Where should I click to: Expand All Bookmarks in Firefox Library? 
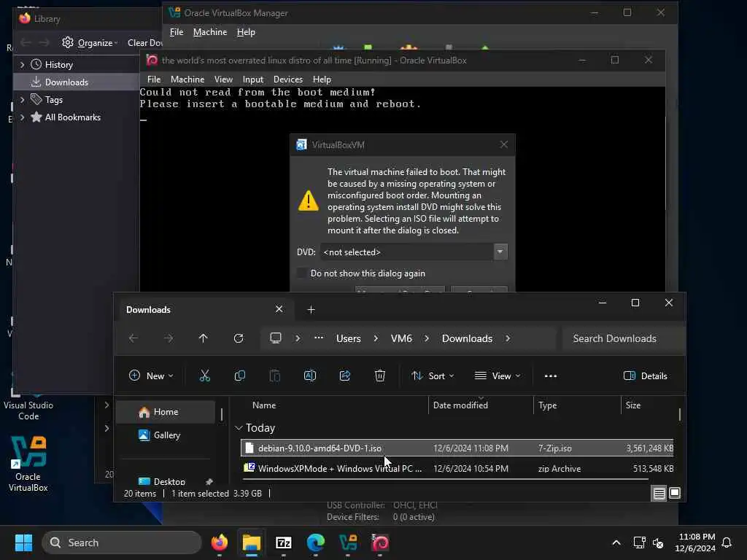[x=22, y=117]
